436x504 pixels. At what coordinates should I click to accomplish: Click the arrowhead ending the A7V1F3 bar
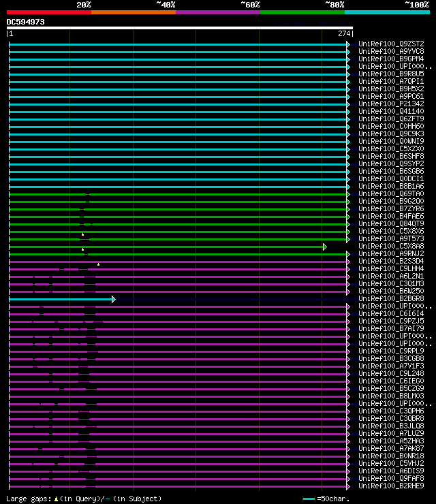pos(348,366)
